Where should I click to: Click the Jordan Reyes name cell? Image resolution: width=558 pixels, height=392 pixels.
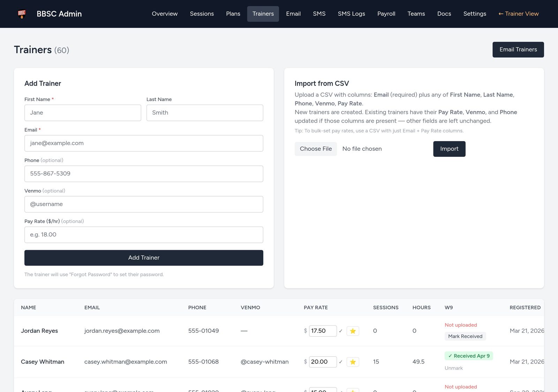tap(39, 331)
